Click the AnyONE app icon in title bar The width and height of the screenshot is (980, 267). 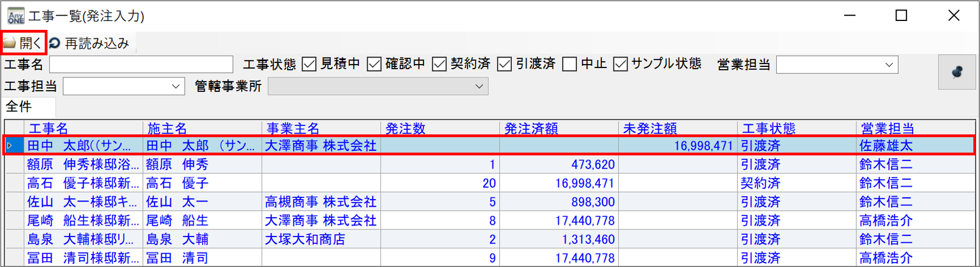15,15
